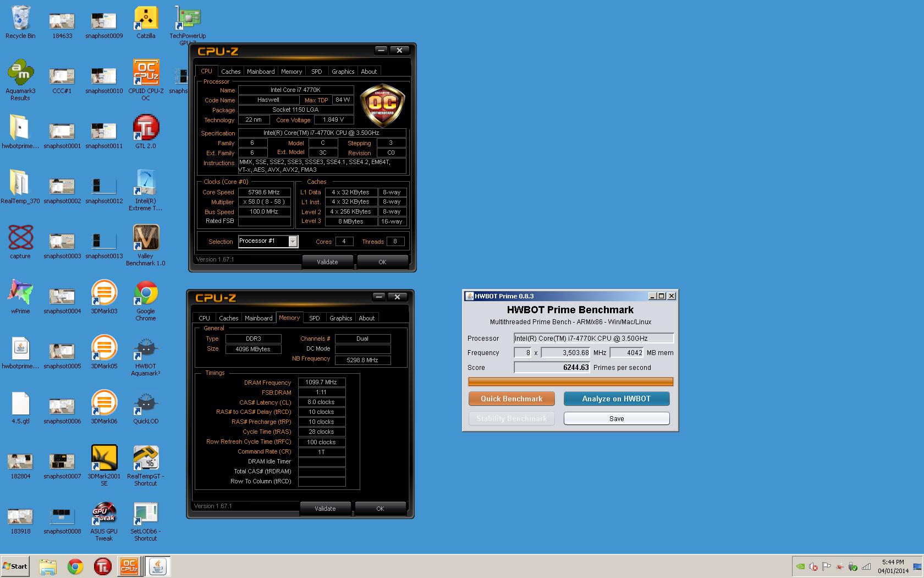Viewport: 924px width, 578px height.
Task: Open wPrime desktop icon
Action: coord(20,297)
